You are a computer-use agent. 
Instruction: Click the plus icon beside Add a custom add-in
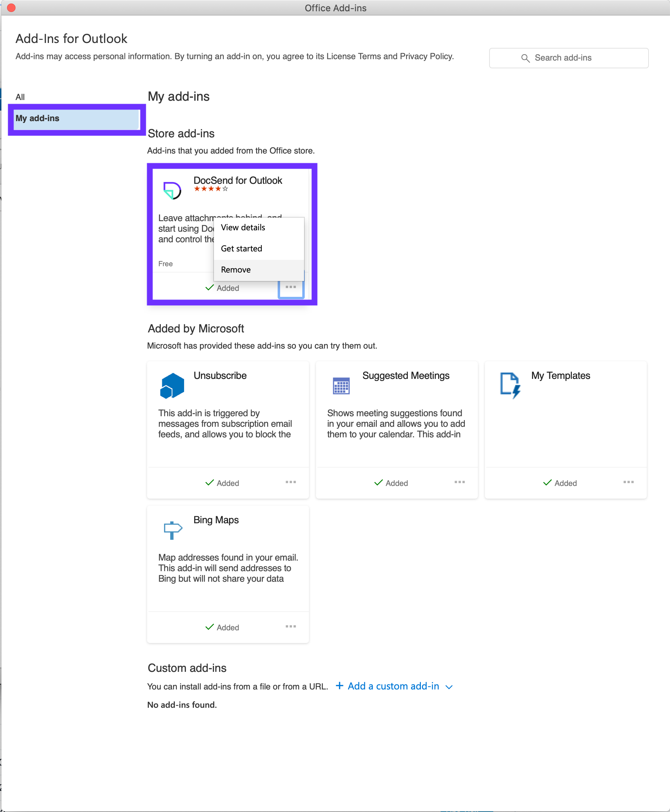click(x=339, y=686)
